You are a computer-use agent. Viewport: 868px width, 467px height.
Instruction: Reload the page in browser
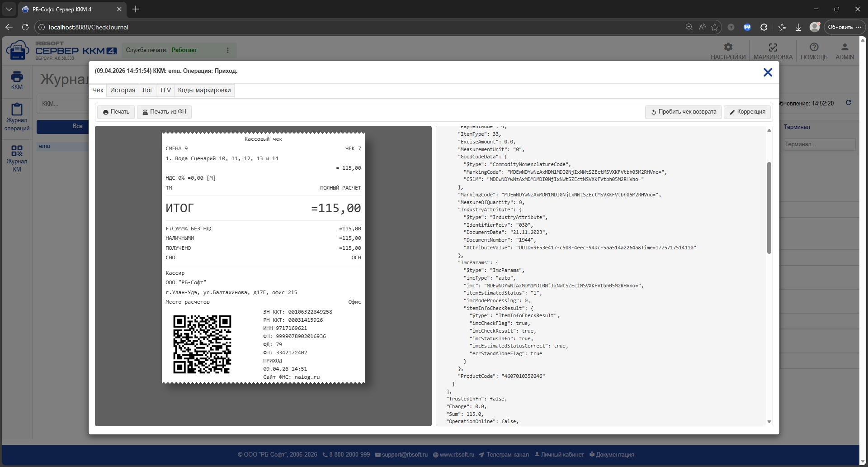point(25,27)
